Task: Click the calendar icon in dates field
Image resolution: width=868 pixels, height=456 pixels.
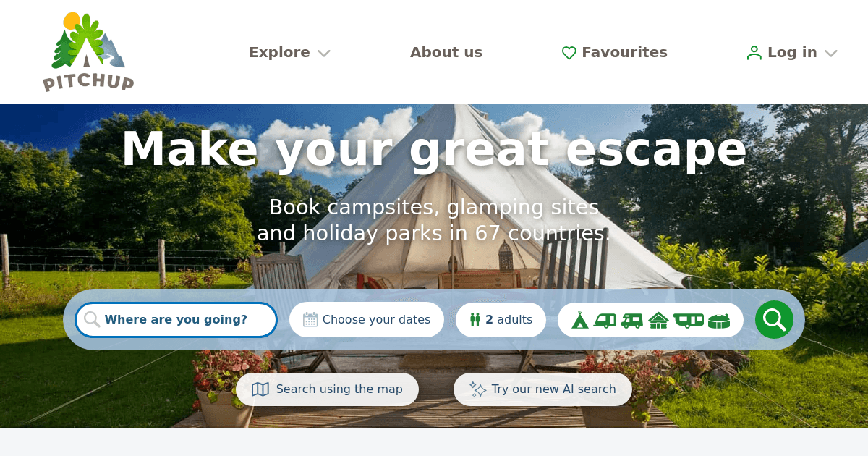Action: (x=310, y=319)
